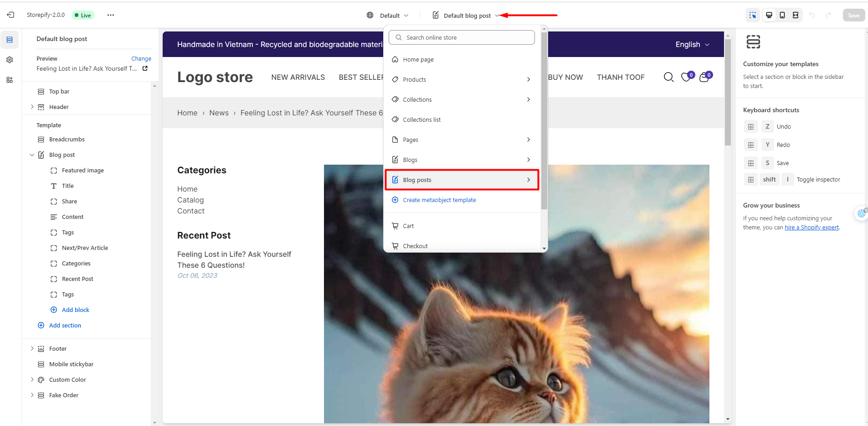Open the three-dot more actions menu
The height and width of the screenshot is (426, 868).
pyautogui.click(x=111, y=15)
